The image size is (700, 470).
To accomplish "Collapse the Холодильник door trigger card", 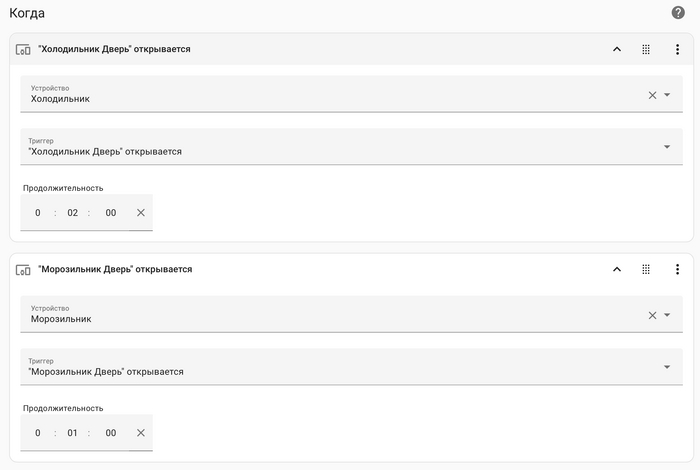I will click(617, 49).
